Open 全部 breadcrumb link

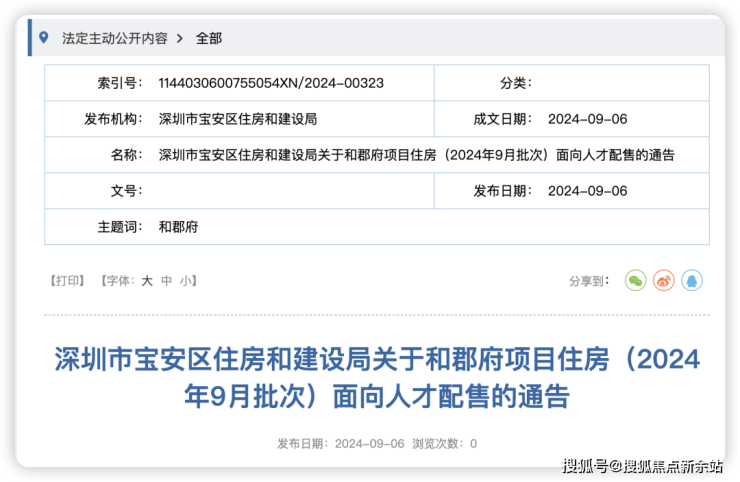pyautogui.click(x=209, y=38)
